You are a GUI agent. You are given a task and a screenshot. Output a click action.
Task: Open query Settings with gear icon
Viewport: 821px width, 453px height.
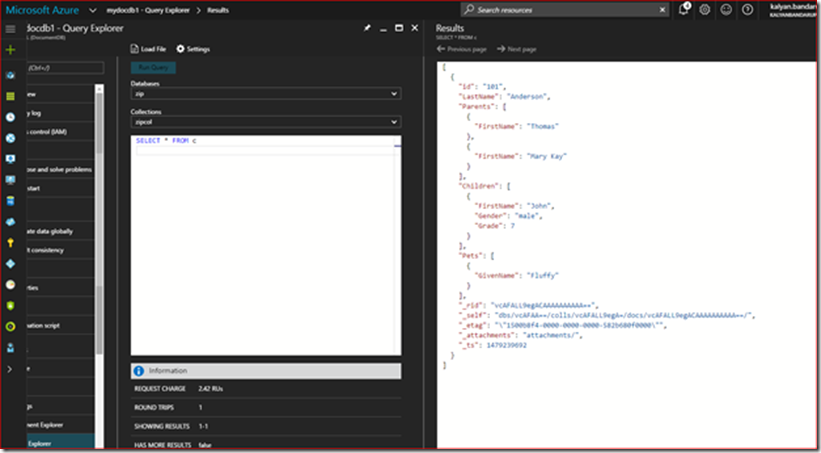click(193, 49)
